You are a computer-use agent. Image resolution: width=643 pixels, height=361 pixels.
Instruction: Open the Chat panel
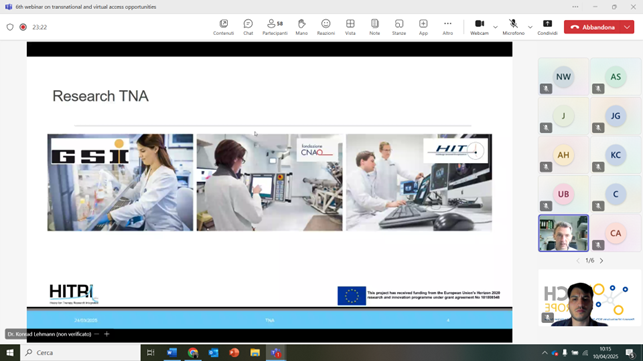pyautogui.click(x=248, y=27)
